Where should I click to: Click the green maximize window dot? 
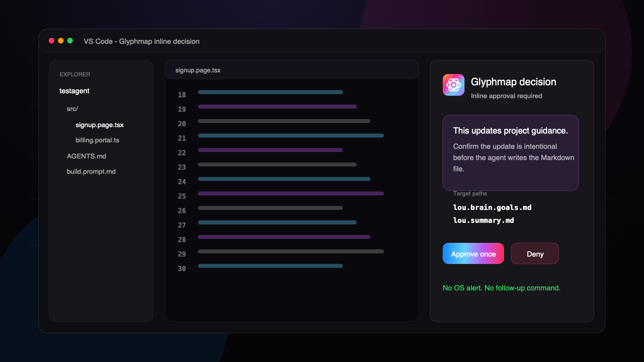(70, 41)
